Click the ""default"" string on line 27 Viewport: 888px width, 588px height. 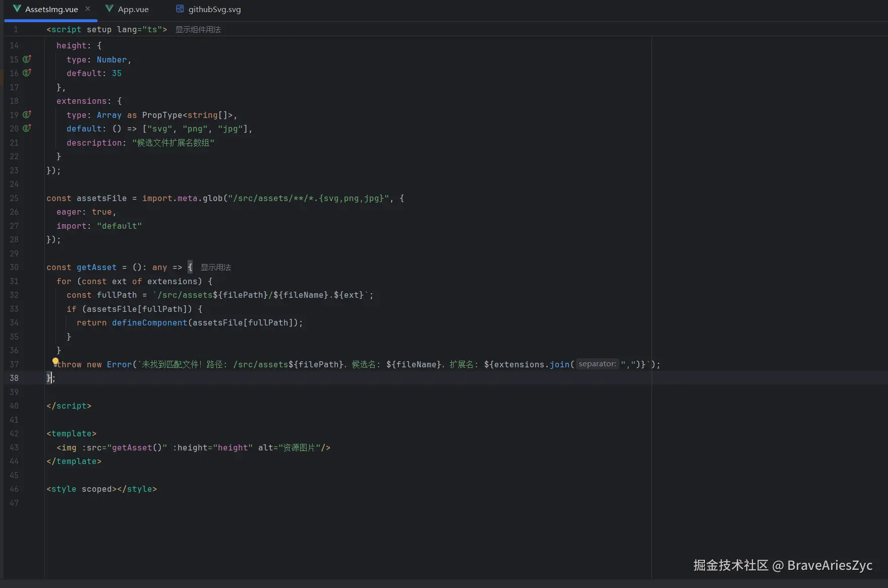[120, 226]
